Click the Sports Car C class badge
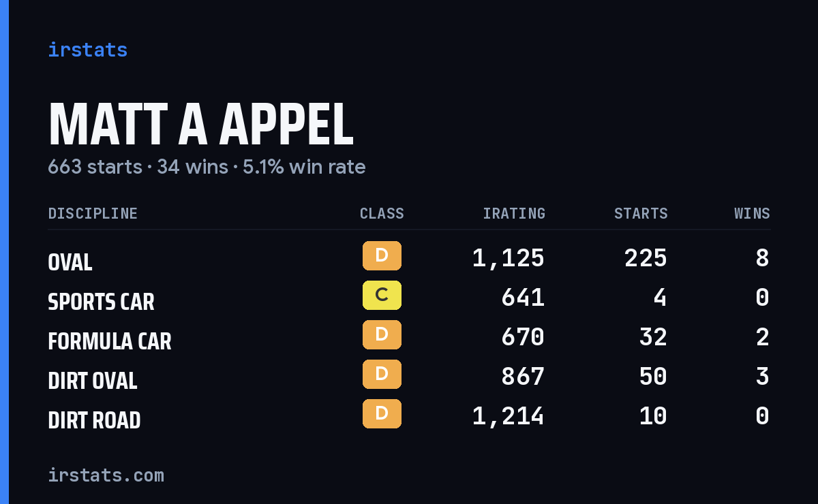818x504 pixels. coord(382,295)
